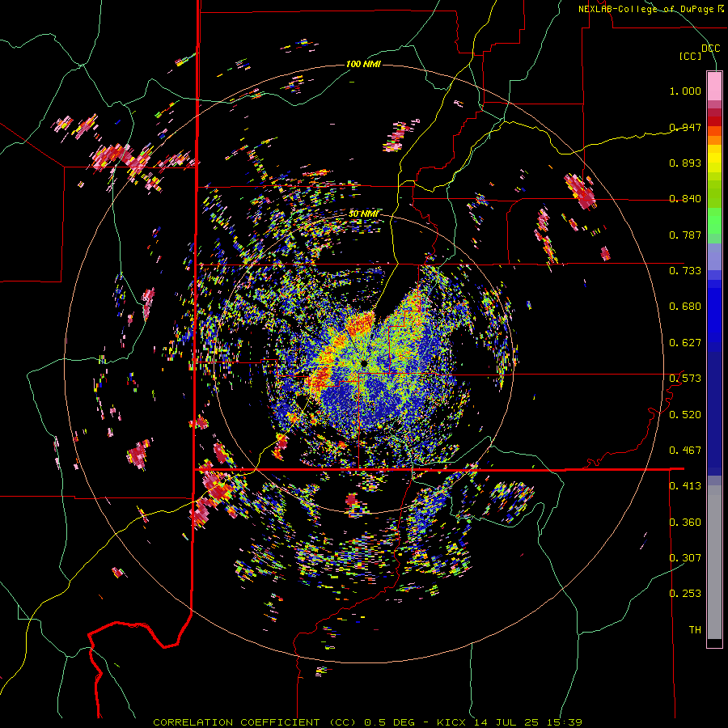Image resolution: width=728 pixels, height=728 pixels.
Task: Click the TH threshold label
Action: tap(695, 630)
